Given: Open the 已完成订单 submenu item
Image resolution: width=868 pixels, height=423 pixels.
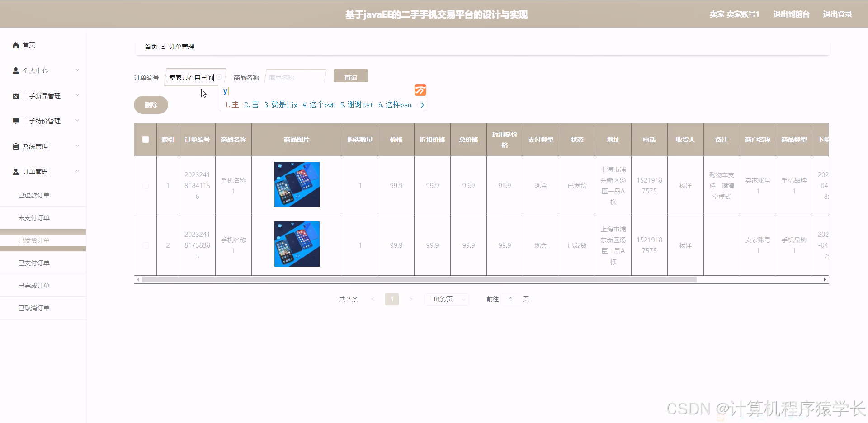Looking at the screenshot, I should [x=43, y=286].
